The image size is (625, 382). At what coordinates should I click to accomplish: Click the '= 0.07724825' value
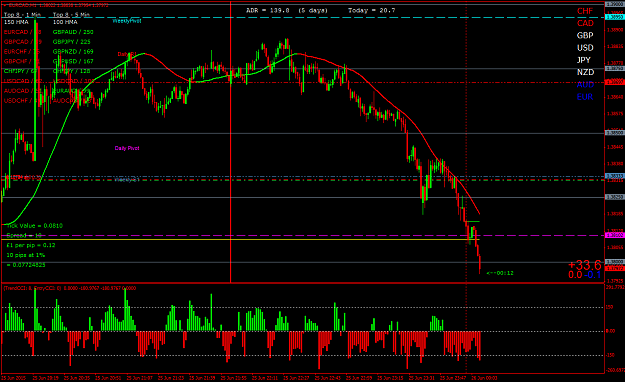[26, 265]
